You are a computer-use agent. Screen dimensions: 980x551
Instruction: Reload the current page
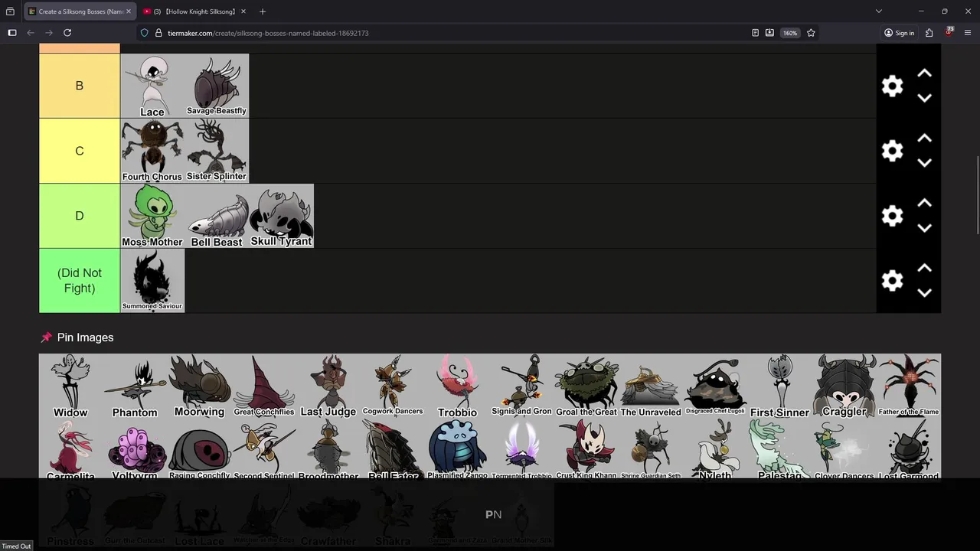[x=67, y=33]
